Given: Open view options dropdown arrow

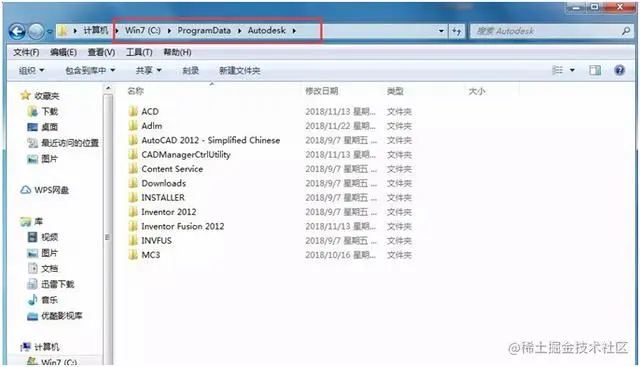Looking at the screenshot, I should (x=572, y=71).
